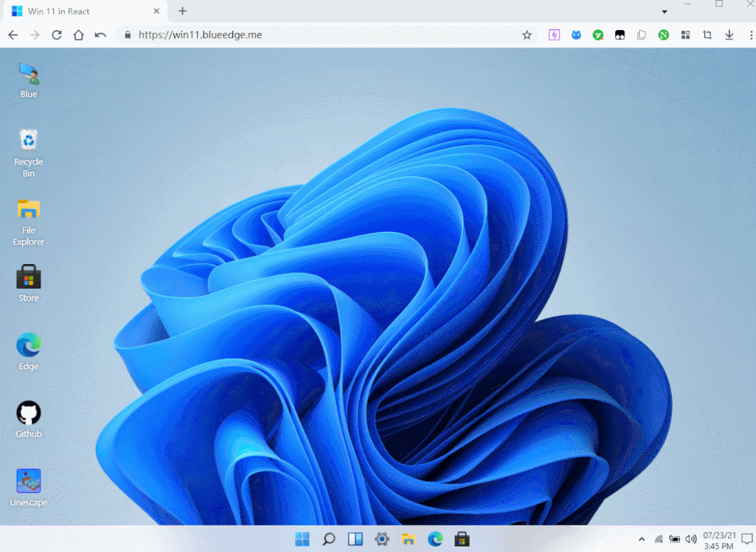The image size is (756, 552).
Task: Bookmark the page with the star icon
Action: (527, 34)
